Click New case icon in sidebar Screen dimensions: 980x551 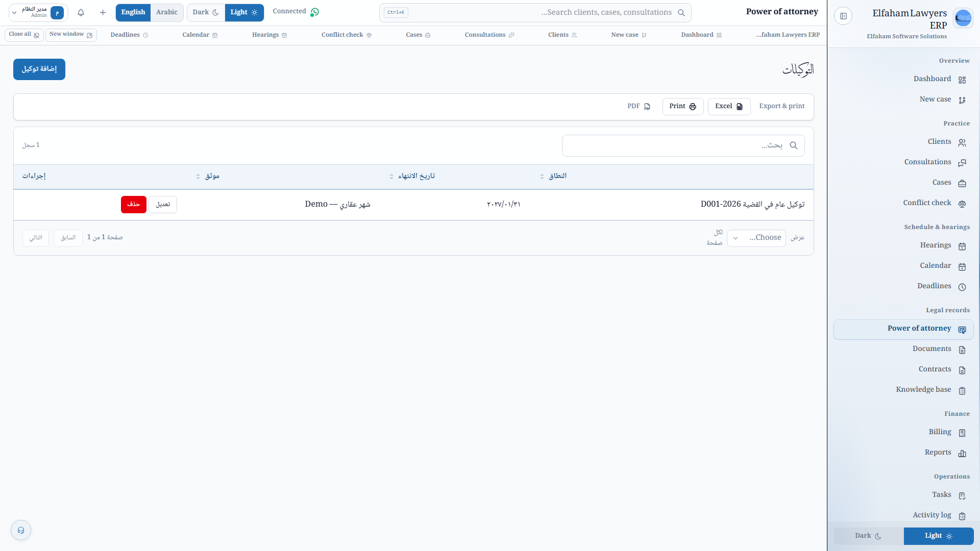point(962,101)
